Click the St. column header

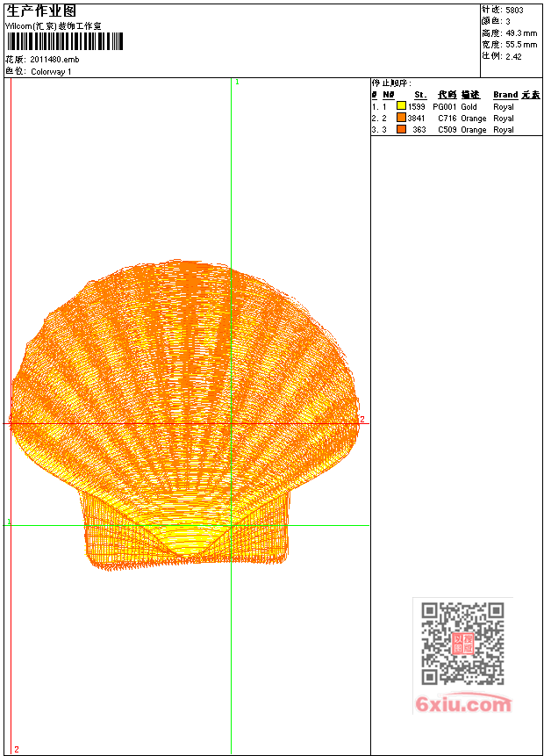[419, 95]
